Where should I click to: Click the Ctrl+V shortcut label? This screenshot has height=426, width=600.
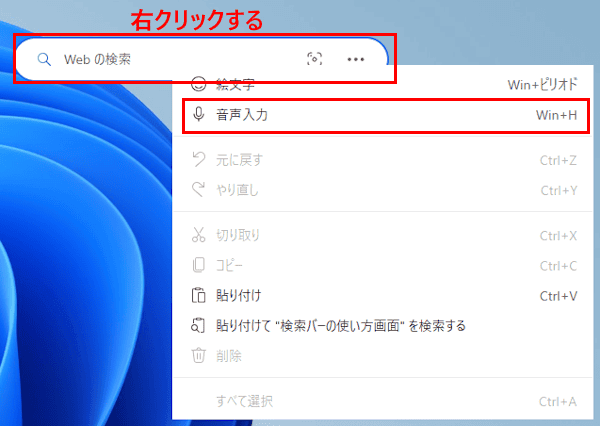558,296
